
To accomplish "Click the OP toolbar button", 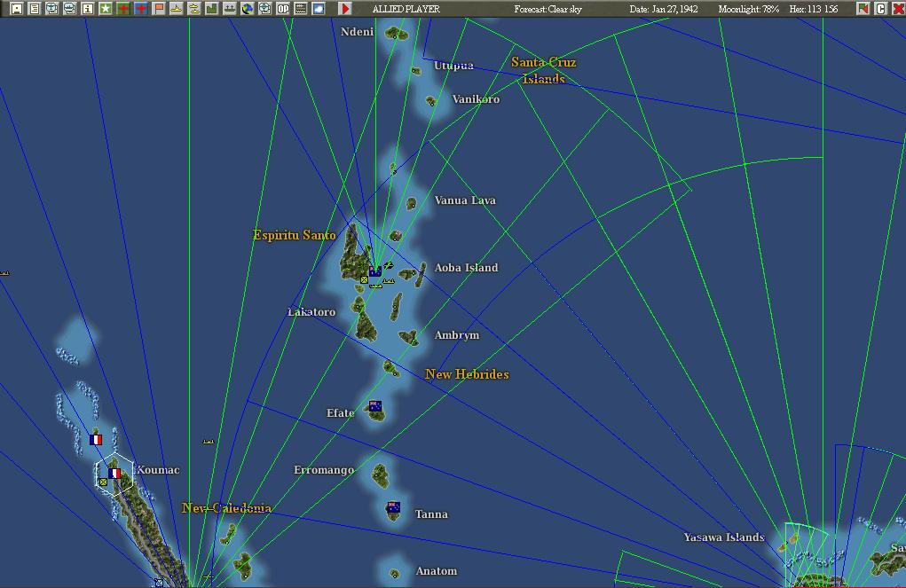I will click(283, 9).
